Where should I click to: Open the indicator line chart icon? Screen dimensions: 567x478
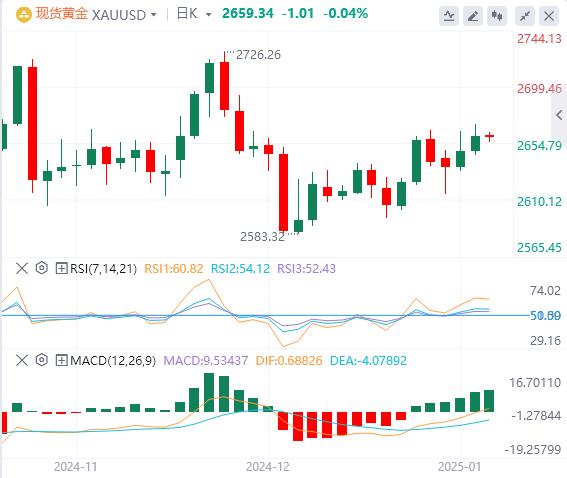pos(449,16)
